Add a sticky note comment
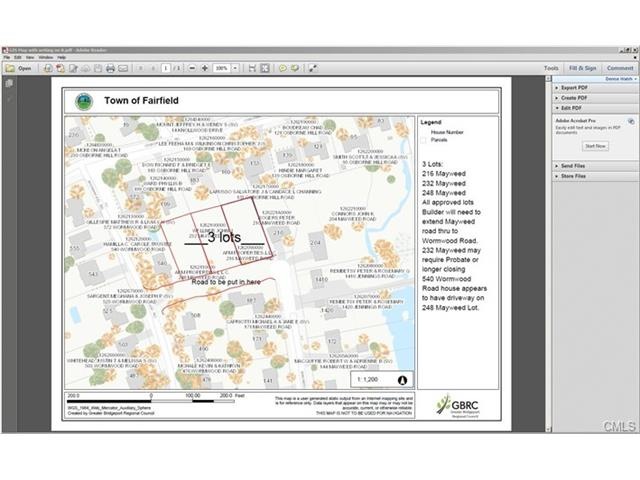 coord(283,68)
